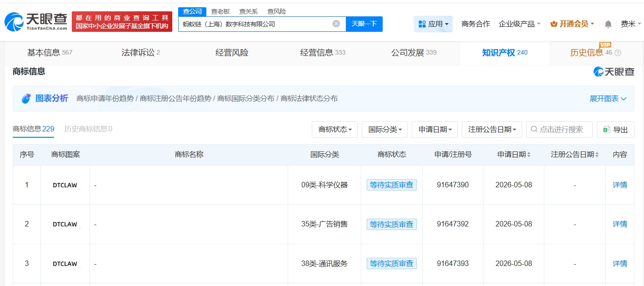Select 历史商标信息 0 sub-tab

point(88,129)
